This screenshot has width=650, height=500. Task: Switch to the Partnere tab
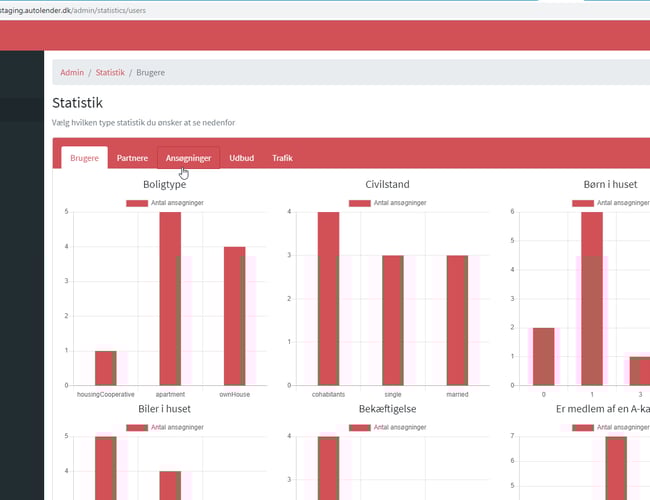[132, 158]
